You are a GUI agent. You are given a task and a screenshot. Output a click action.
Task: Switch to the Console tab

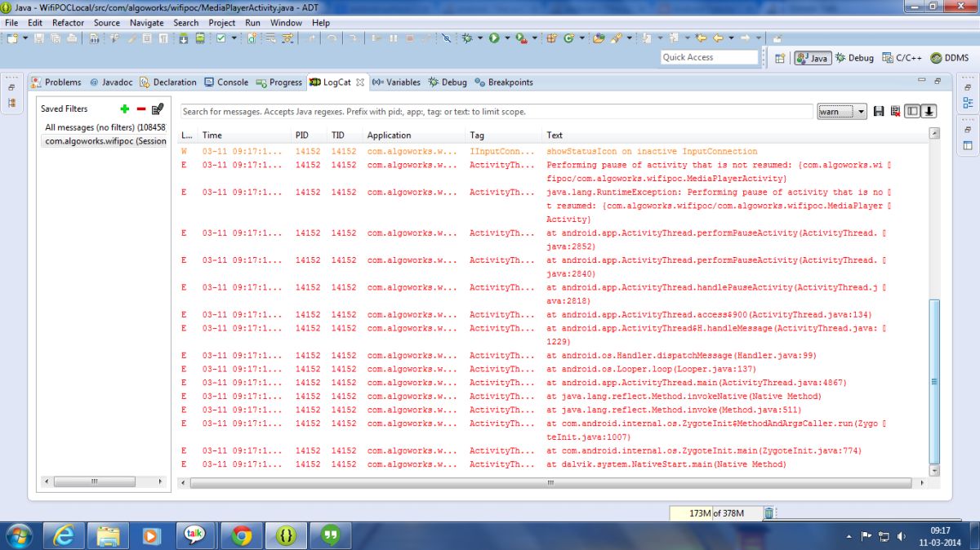pos(226,82)
